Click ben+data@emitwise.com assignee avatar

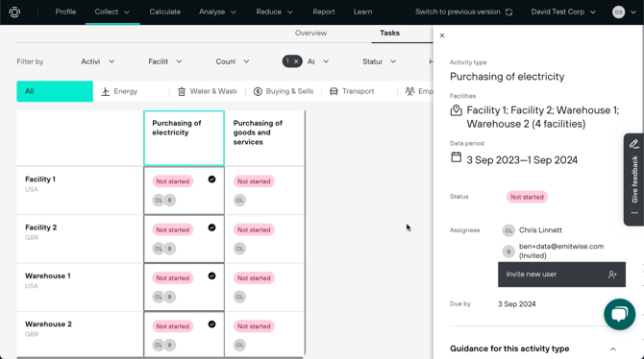[x=508, y=251]
